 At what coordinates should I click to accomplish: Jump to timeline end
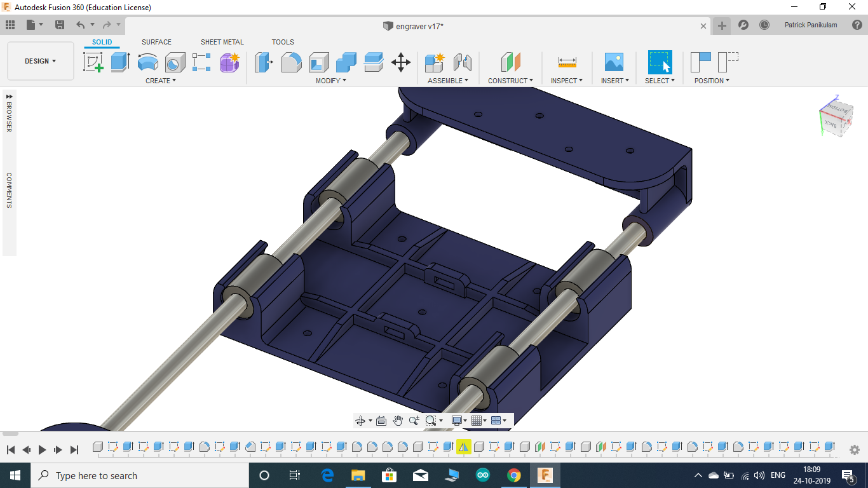(x=74, y=450)
